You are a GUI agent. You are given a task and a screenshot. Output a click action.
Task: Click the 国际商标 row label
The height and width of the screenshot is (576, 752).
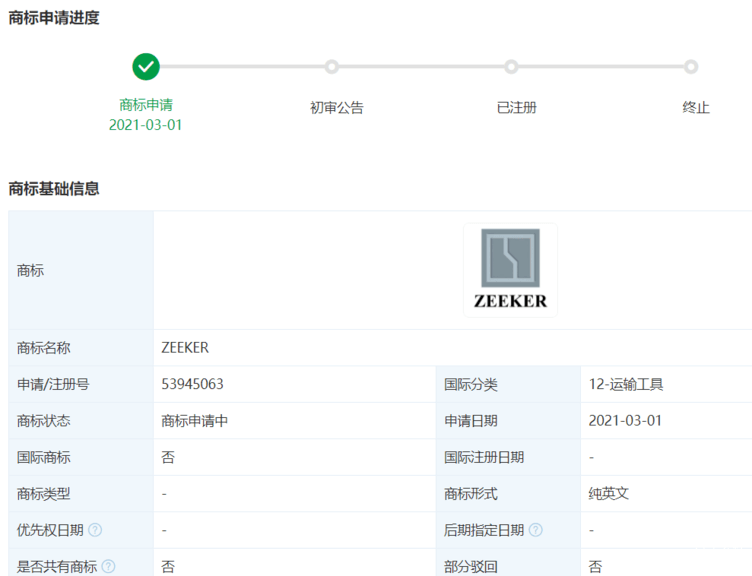click(44, 457)
